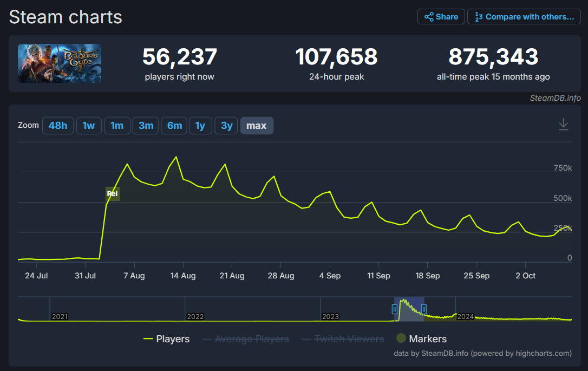This screenshot has height=371, width=588.
Task: Click the Rel release marker on the chart
Action: (113, 193)
